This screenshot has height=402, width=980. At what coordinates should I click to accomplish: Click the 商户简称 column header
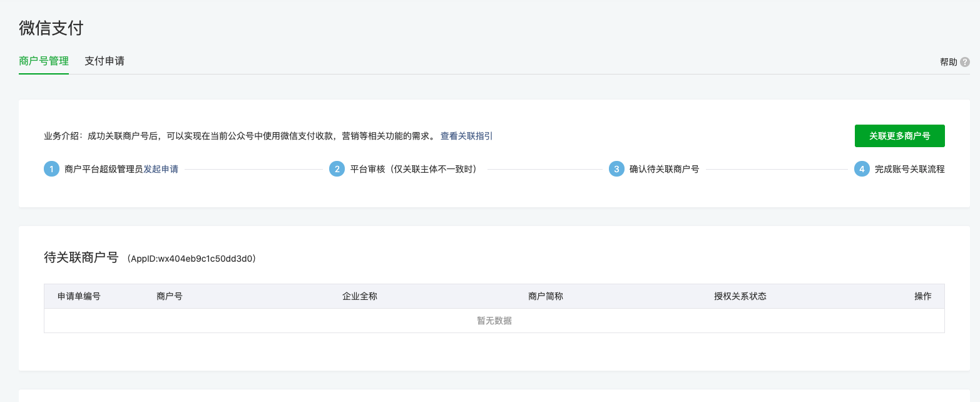546,296
